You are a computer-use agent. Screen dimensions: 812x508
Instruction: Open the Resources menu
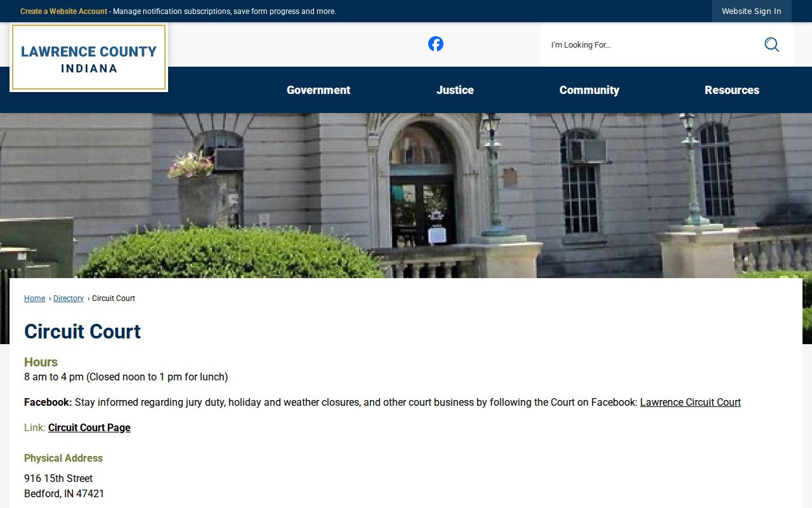click(x=732, y=90)
